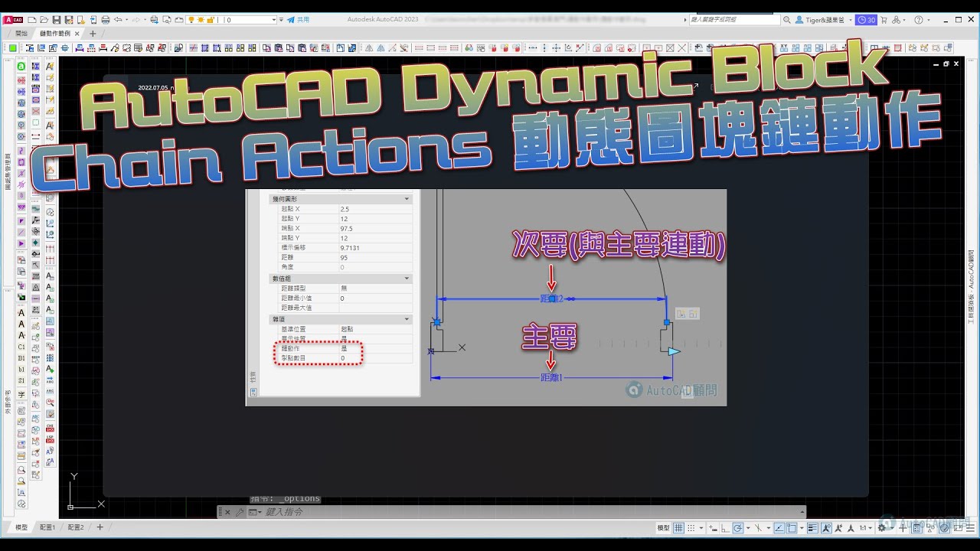This screenshot has width=980, height=551.
Task: Click the command line close X icon
Action: pyautogui.click(x=228, y=512)
